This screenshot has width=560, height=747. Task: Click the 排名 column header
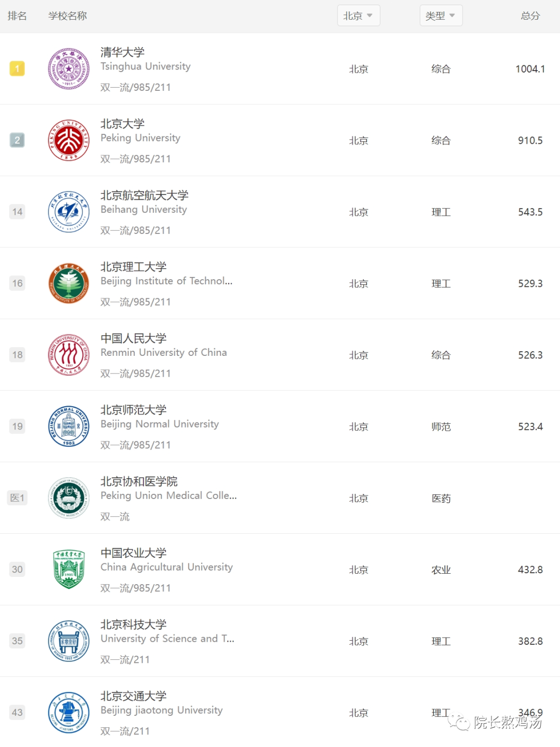[x=17, y=16]
